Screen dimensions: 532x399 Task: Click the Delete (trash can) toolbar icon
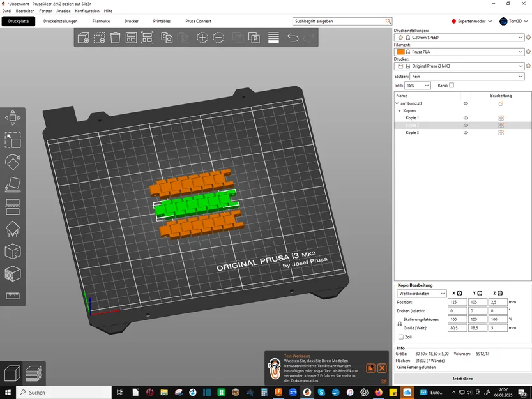coord(116,37)
